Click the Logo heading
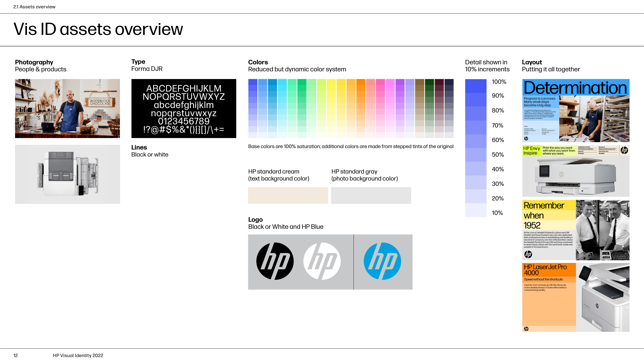 255,220
